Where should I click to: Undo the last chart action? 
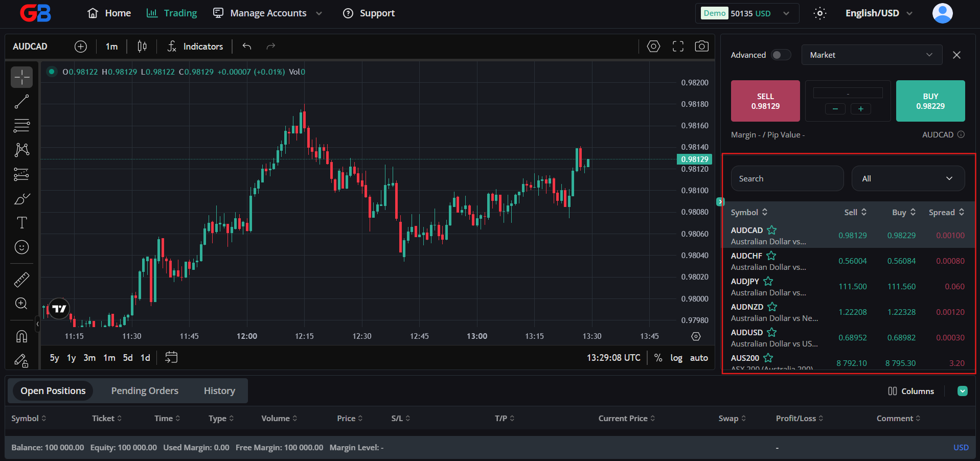(247, 47)
